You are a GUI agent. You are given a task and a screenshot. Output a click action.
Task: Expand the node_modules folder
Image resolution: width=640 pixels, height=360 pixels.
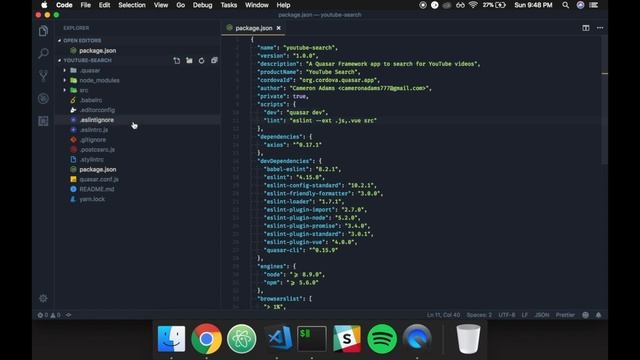64,80
